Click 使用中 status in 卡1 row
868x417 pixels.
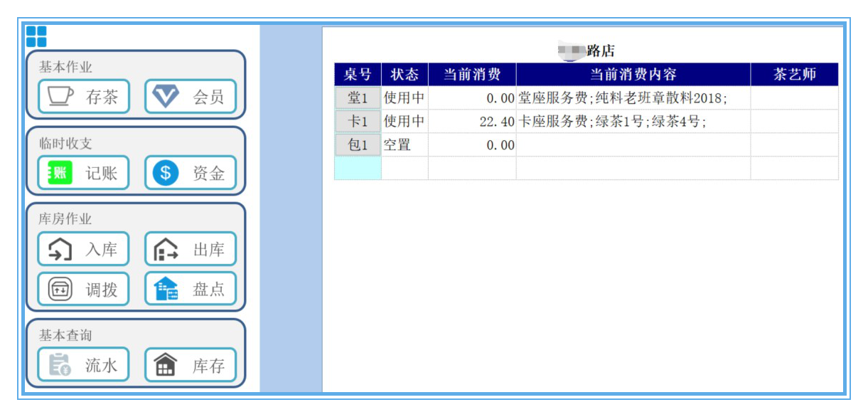coord(404,122)
